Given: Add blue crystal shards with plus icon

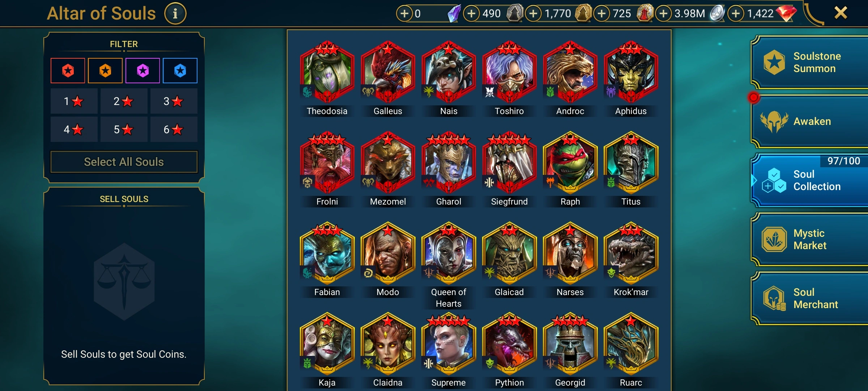Looking at the screenshot, I should [404, 14].
